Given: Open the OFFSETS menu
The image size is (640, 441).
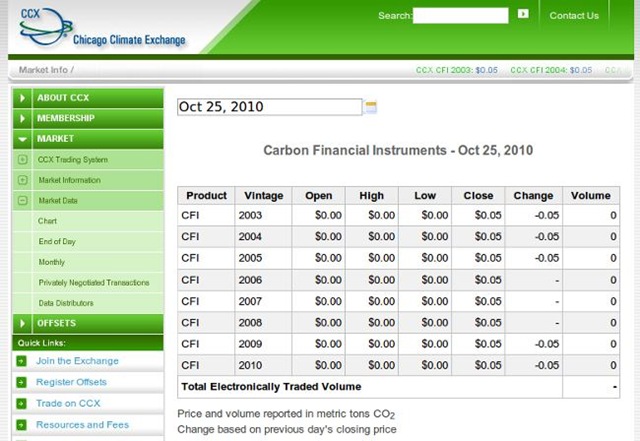Looking at the screenshot, I should coord(88,323).
